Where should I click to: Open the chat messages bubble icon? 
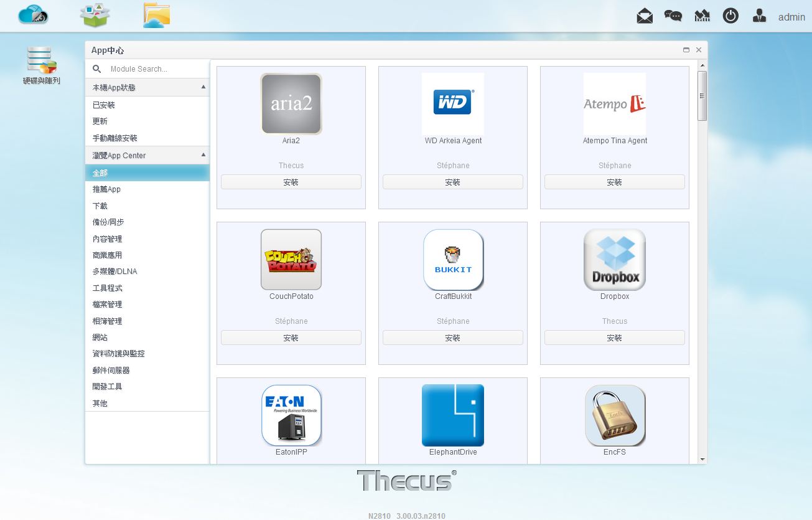tap(673, 16)
